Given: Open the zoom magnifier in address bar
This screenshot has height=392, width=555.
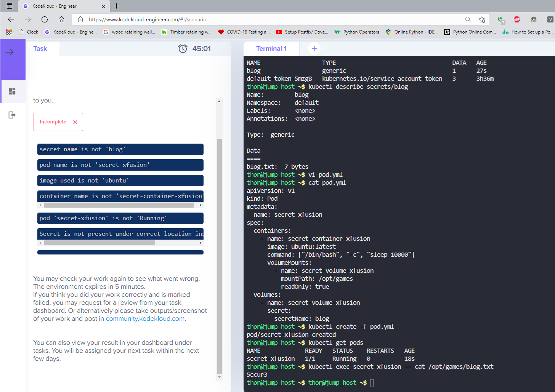Looking at the screenshot, I should 468,19.
